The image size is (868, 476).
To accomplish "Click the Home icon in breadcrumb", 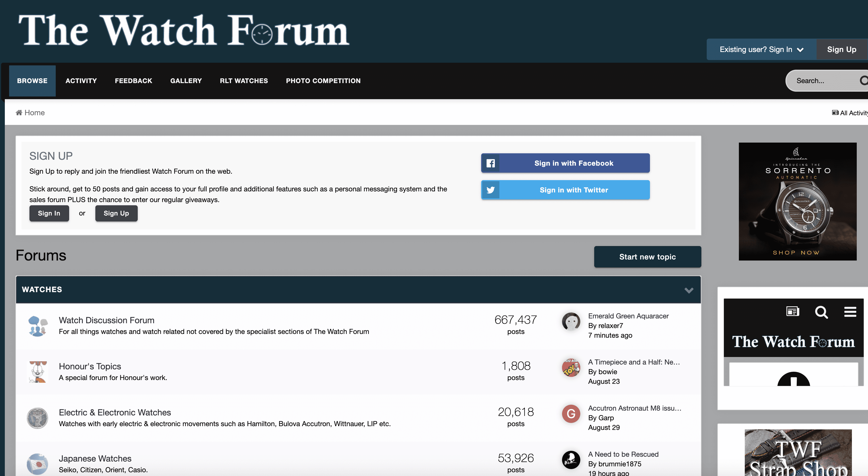I will 19,113.
